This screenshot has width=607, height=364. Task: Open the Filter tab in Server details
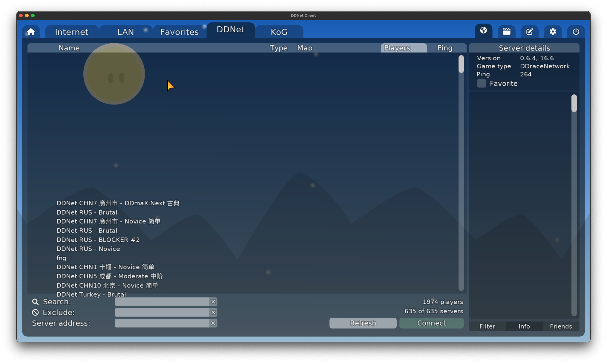point(487,326)
